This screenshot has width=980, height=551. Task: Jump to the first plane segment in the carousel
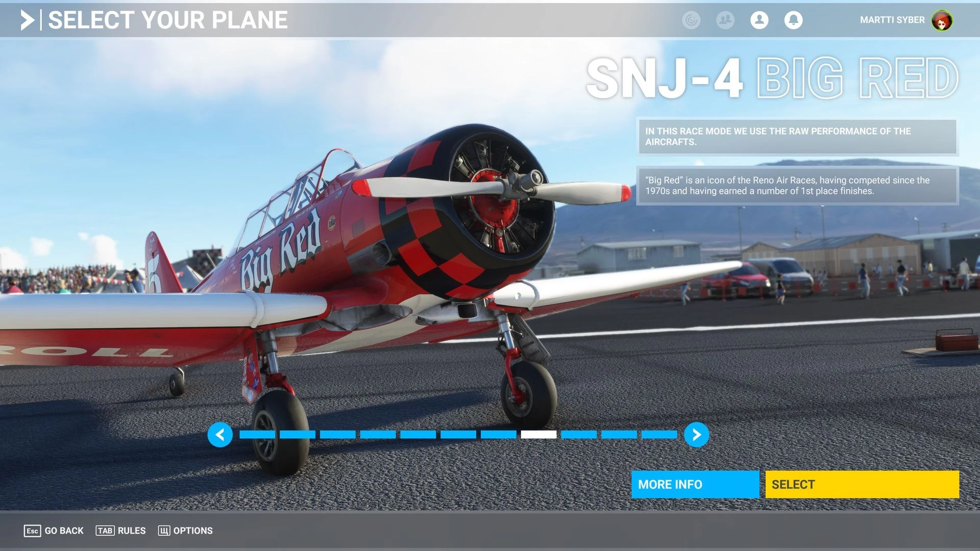[257, 435]
